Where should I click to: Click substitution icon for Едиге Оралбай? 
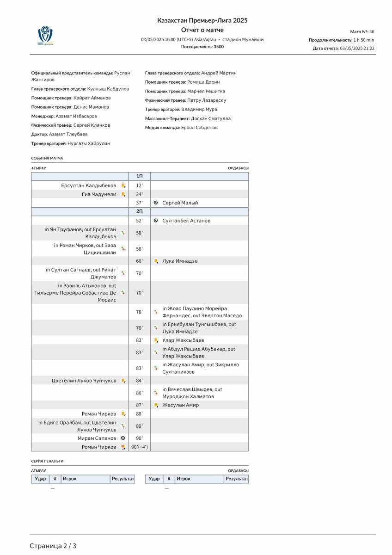[123, 425]
